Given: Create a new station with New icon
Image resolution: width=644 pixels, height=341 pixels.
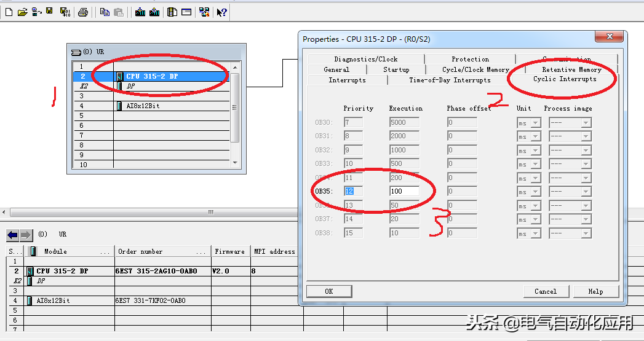Looking at the screenshot, I should coord(9,12).
